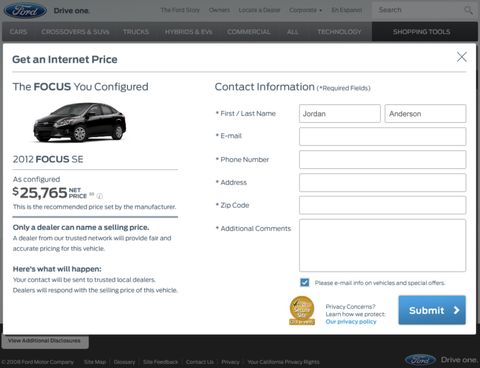Switch site to En Español

[x=347, y=10]
